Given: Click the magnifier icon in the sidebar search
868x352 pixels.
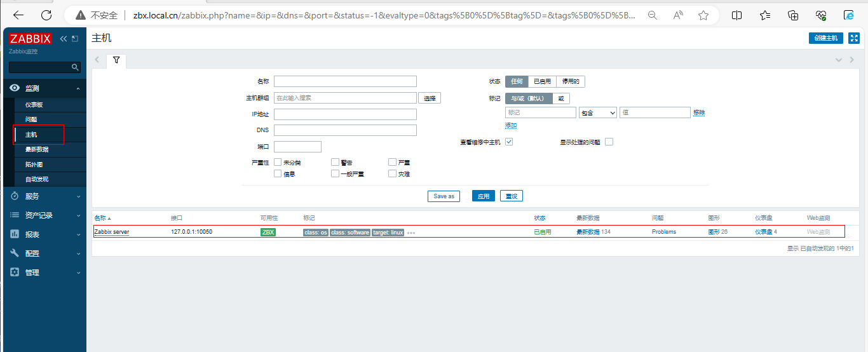Looking at the screenshot, I should [75, 67].
